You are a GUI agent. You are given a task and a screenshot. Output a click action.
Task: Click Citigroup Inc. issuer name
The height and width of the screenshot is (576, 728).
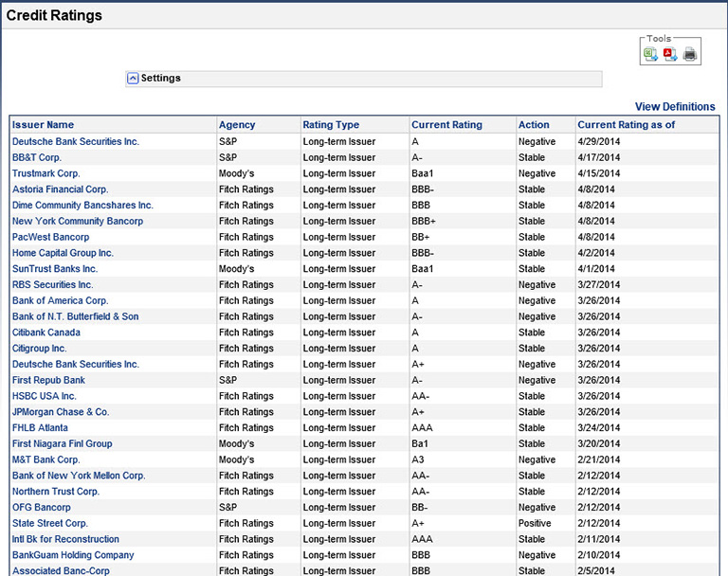[39, 349]
